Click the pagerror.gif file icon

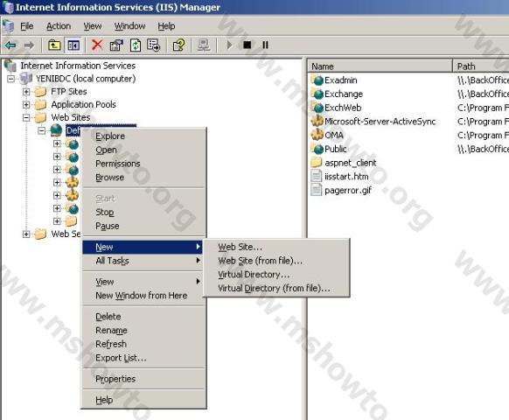click(317, 190)
